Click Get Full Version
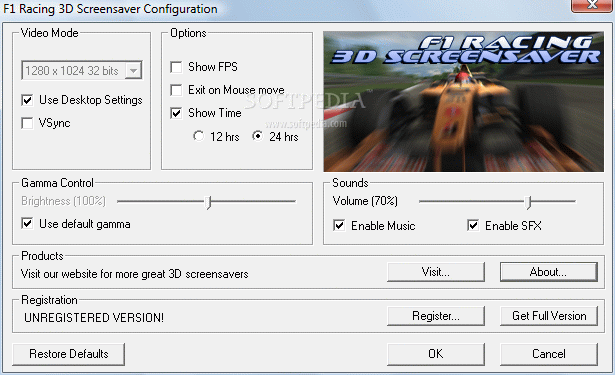 (549, 316)
